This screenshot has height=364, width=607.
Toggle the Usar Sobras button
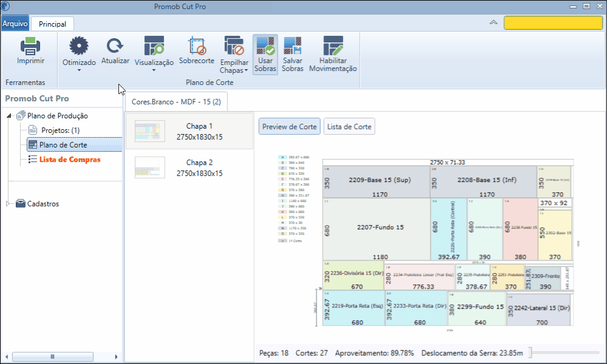pos(265,54)
